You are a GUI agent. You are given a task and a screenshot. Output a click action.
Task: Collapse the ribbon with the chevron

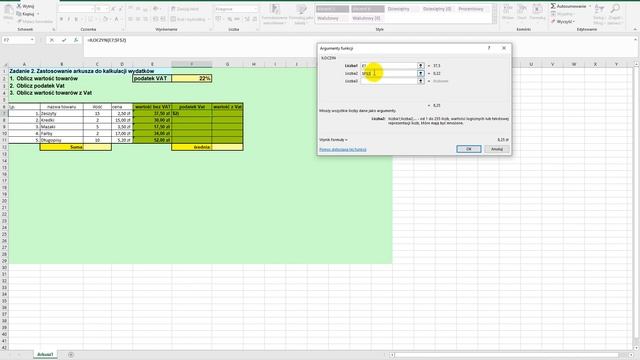coord(635,29)
